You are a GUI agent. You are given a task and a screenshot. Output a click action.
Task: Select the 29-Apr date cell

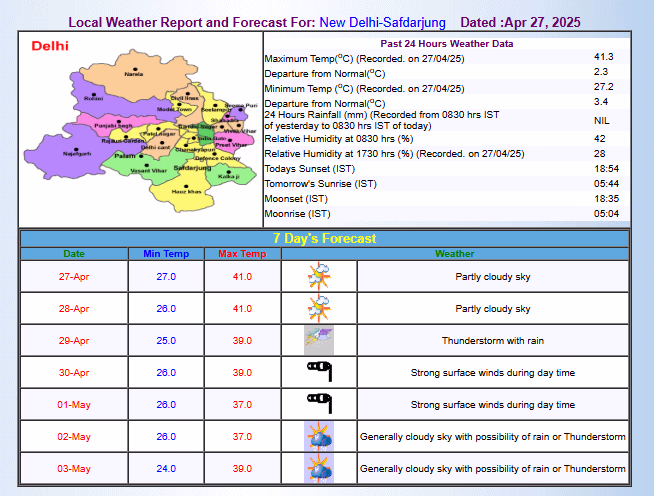(x=74, y=341)
